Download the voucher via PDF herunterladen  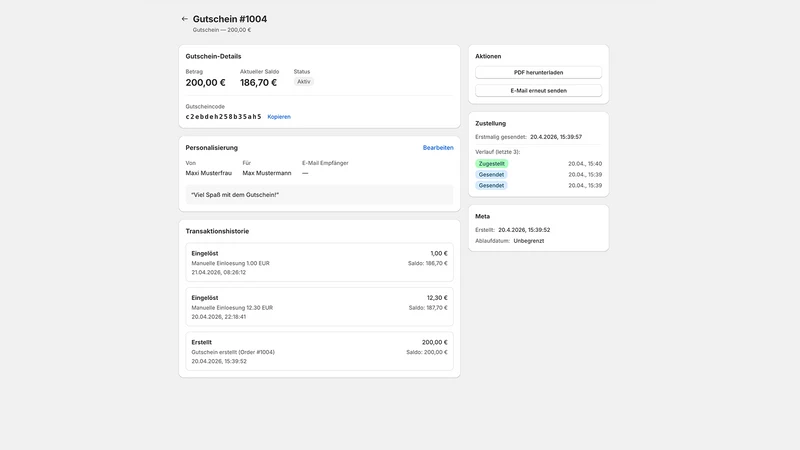(x=538, y=72)
